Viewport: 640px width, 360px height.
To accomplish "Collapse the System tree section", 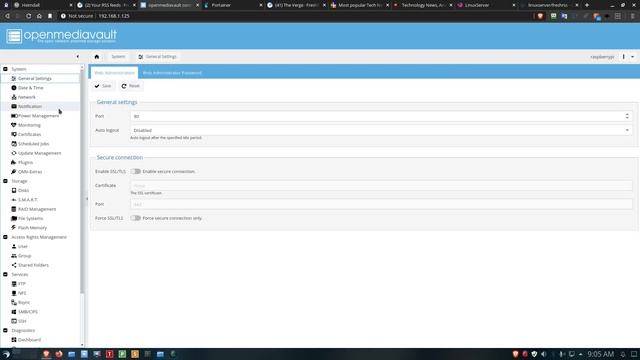I will pyautogui.click(x=5, y=69).
